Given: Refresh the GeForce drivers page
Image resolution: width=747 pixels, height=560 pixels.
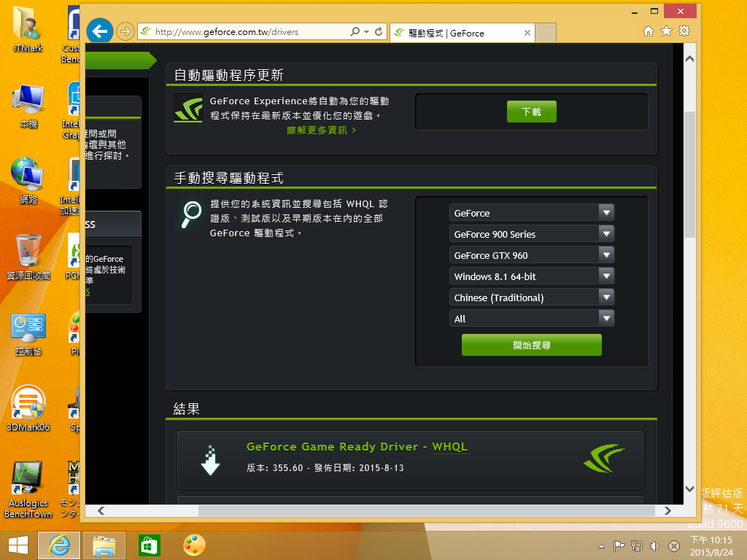Looking at the screenshot, I should click(x=379, y=32).
